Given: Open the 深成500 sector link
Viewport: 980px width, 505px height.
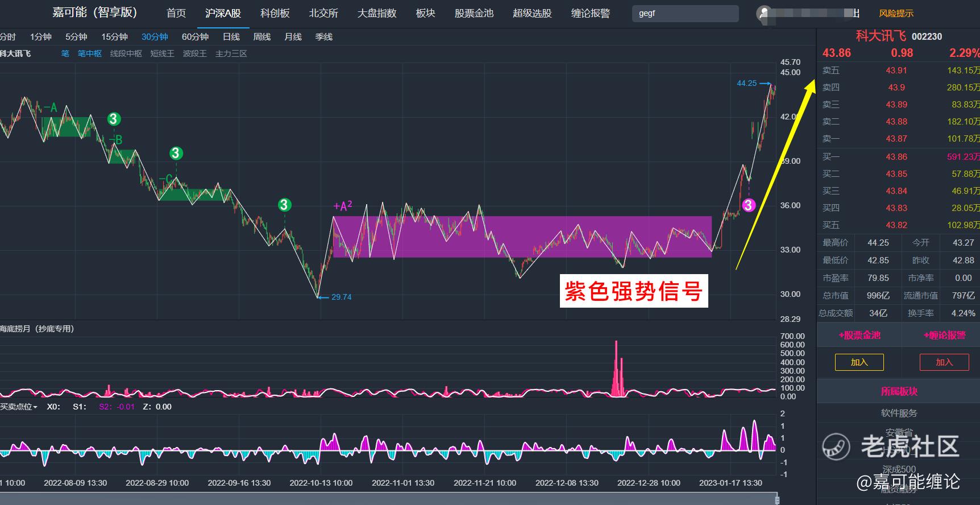Looking at the screenshot, I should 899,470.
